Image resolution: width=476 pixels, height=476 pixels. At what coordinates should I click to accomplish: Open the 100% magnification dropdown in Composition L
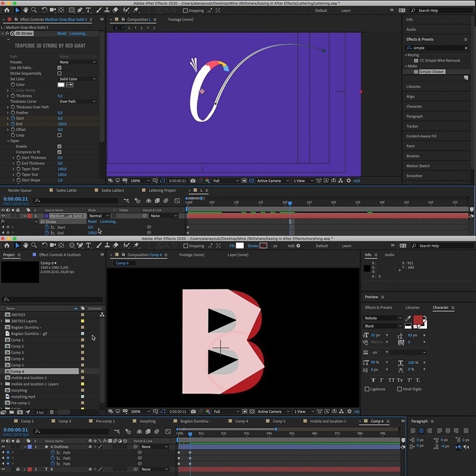coord(140,180)
